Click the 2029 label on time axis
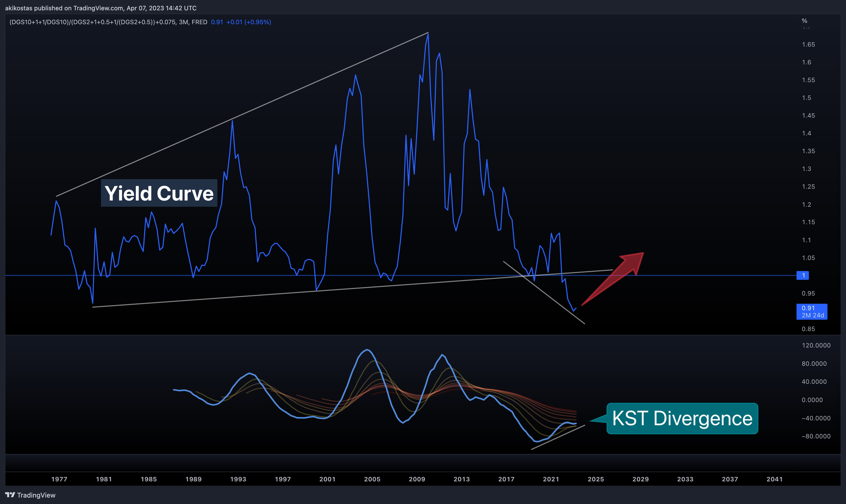The height and width of the screenshot is (504, 846). [641, 479]
